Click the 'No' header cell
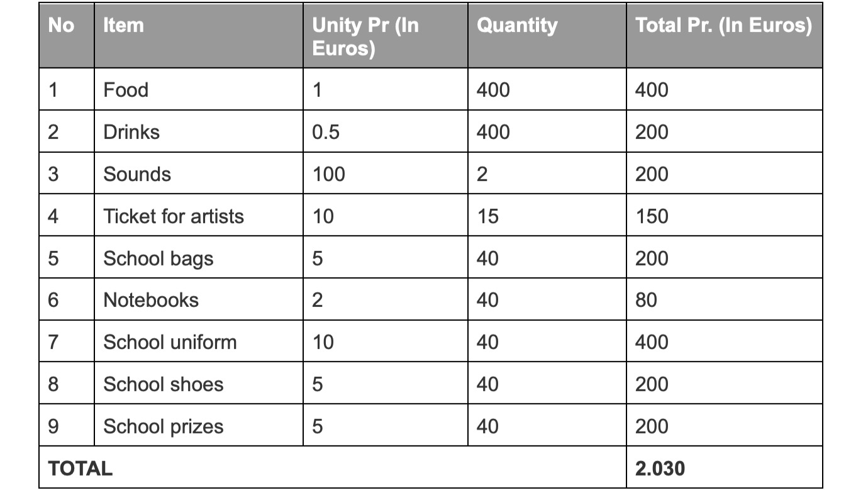 click(67, 36)
